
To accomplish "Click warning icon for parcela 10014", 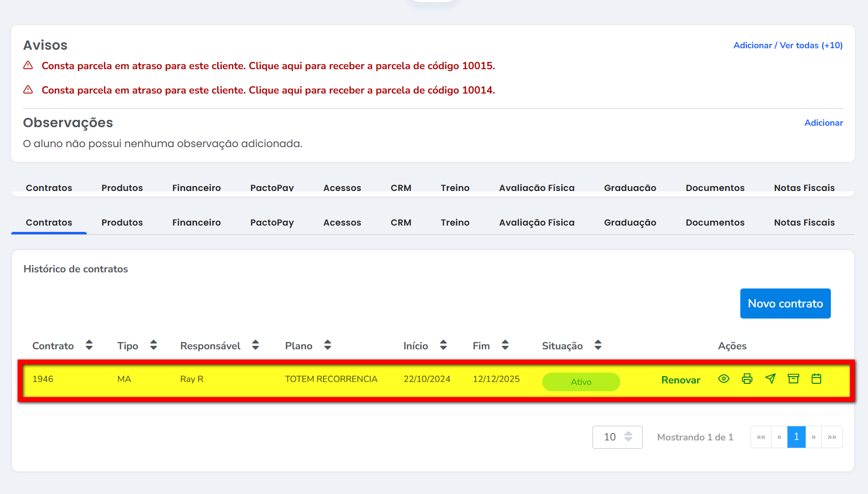I will click(x=28, y=90).
